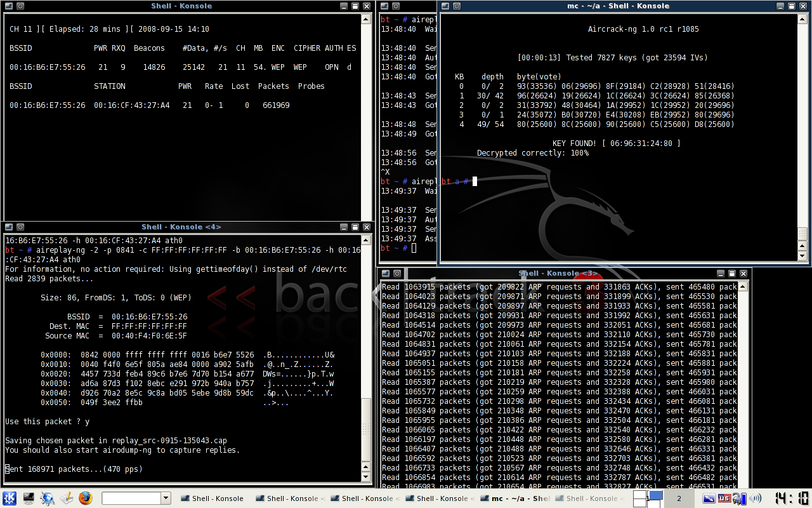Click the Tested 7827 keys status line

click(613, 58)
